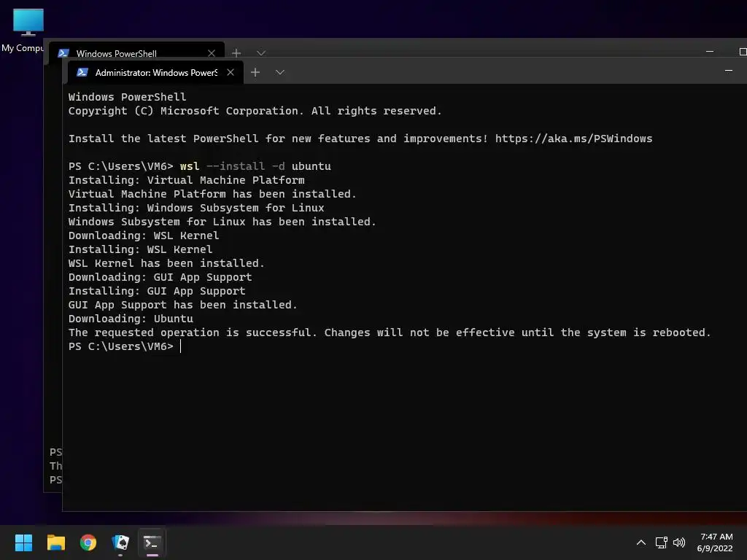
Task: Click the 'wsl --install -d ubuntu' command text
Action: pos(255,166)
